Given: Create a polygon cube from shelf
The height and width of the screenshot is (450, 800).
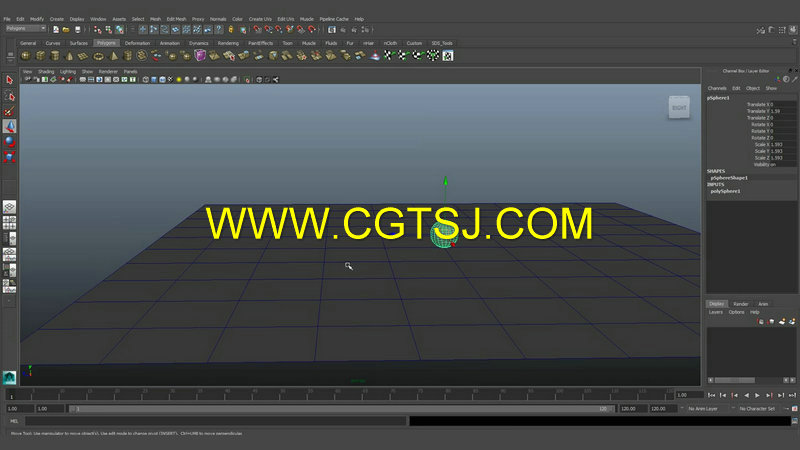Looking at the screenshot, I should [x=40, y=56].
